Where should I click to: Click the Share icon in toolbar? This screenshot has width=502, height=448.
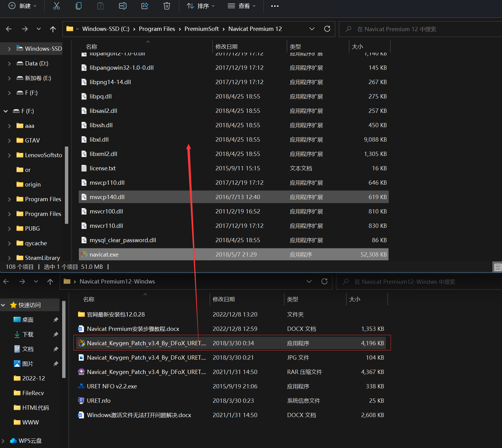click(145, 6)
